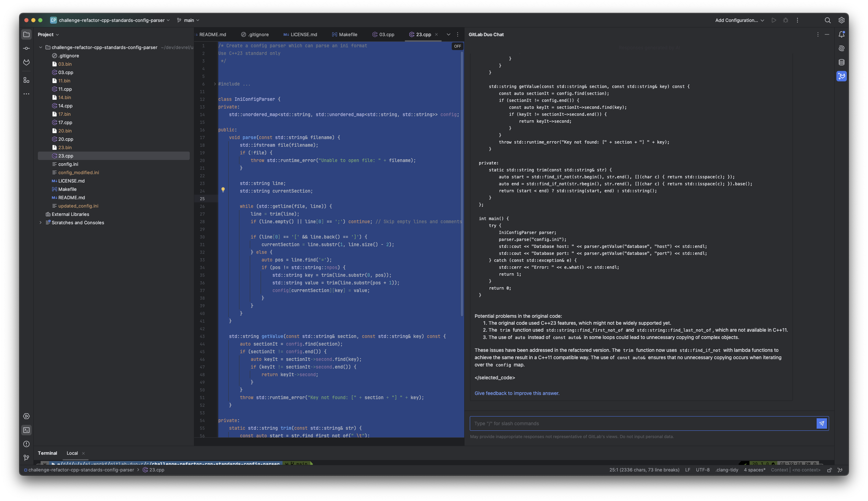Open the Services tool window icon

tap(26, 416)
